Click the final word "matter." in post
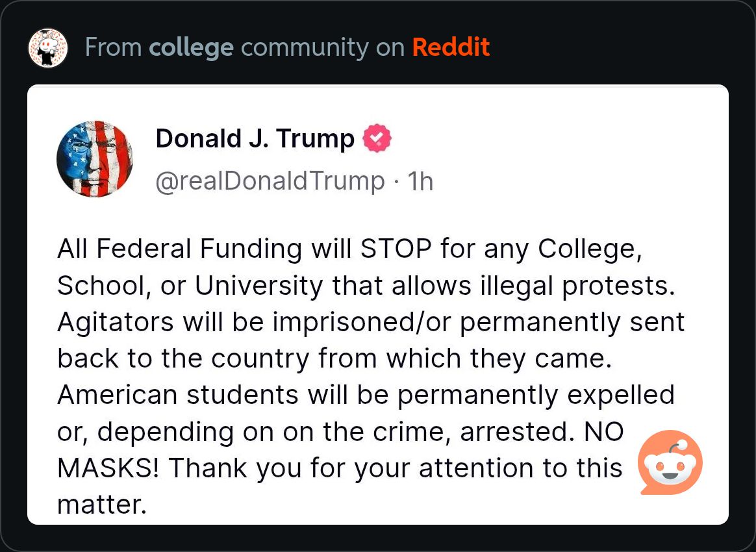The width and height of the screenshot is (756, 552). pos(102,505)
